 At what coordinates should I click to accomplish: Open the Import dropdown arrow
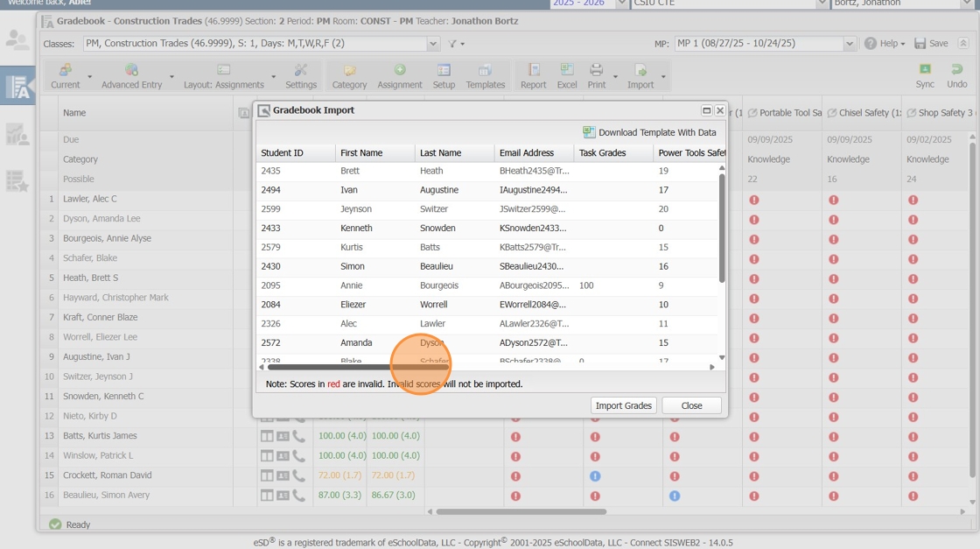coord(662,77)
